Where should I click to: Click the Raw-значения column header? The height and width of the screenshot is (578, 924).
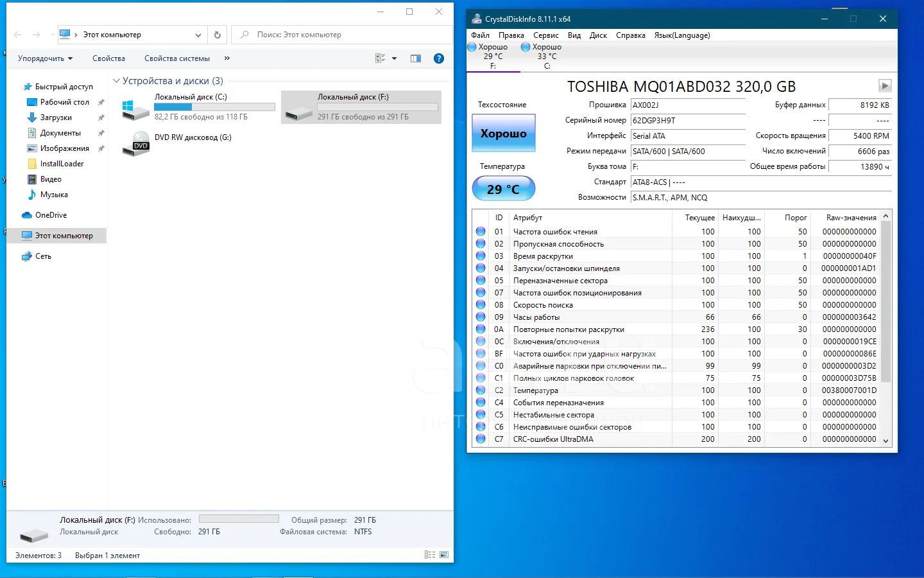(846, 218)
